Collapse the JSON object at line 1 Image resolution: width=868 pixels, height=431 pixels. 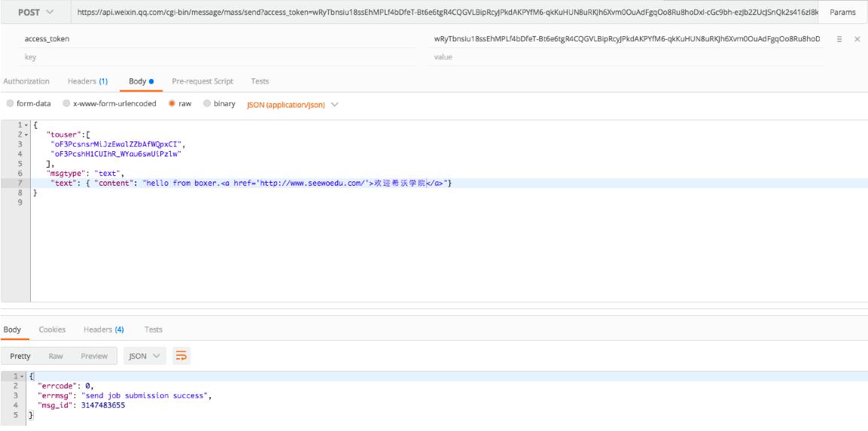pos(26,125)
